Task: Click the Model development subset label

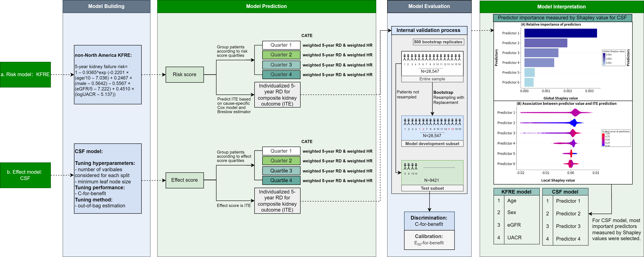Action: (432, 144)
